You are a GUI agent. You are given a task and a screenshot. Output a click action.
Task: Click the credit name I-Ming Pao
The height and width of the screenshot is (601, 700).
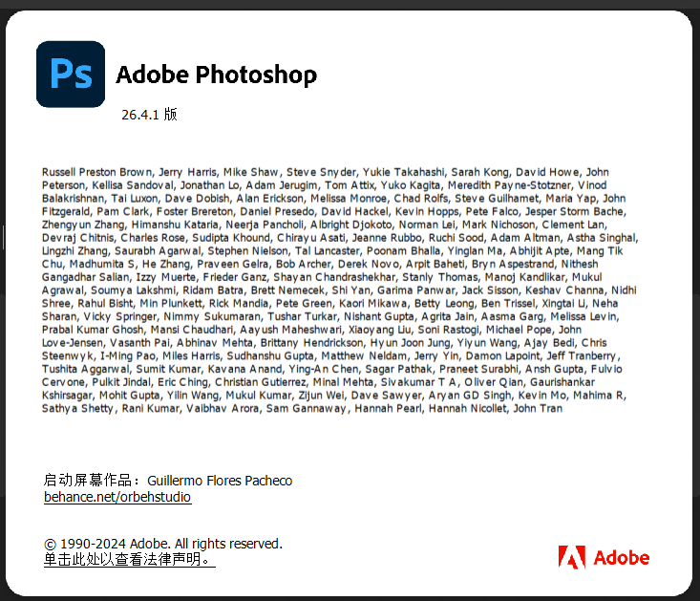[128, 355]
